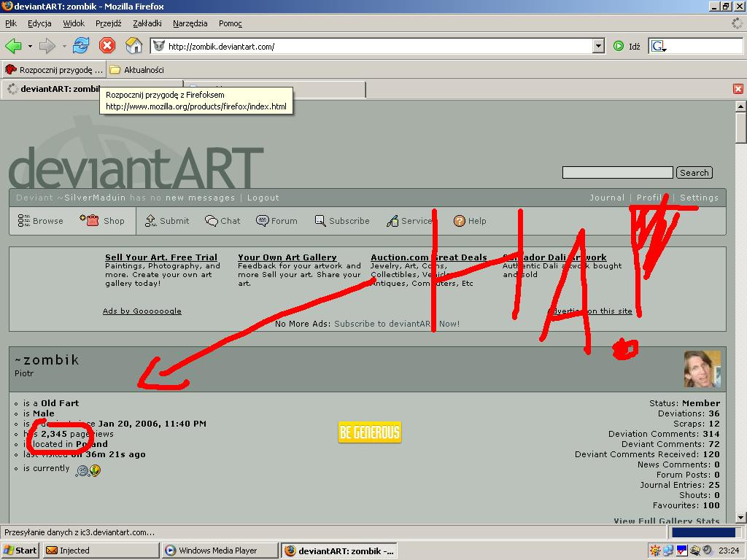Open the Aktualności bookmarks folder
Image resolution: width=747 pixels, height=560 pixels.
click(136, 69)
